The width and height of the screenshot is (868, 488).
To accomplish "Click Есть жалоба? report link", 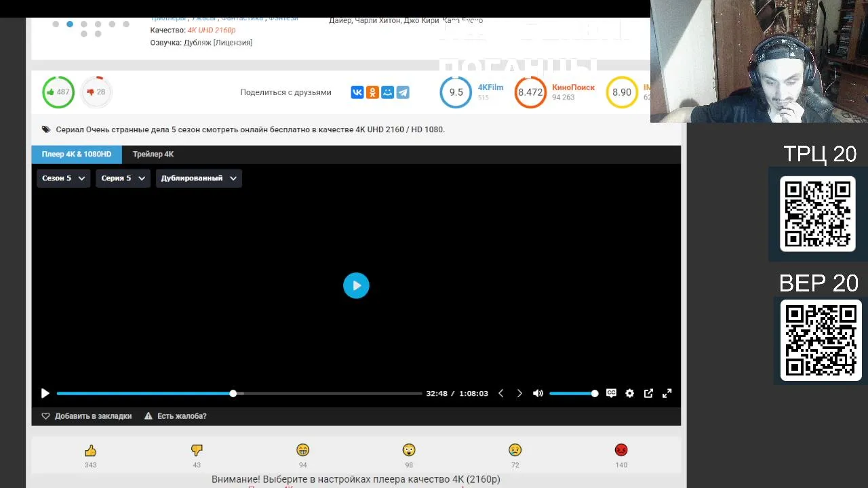I will [x=176, y=416].
